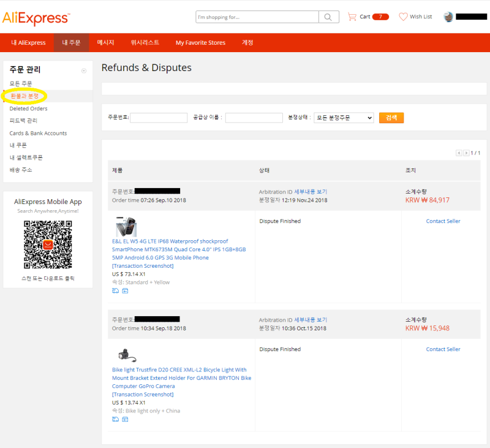490x448 pixels.
Task: Click the smartphone product thumbnail
Action: [x=126, y=226]
